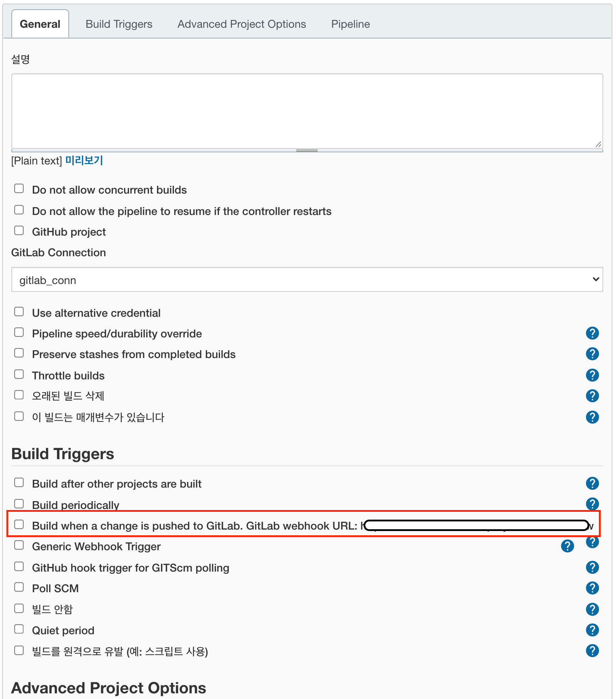Show help for Quiet period

tap(592, 630)
